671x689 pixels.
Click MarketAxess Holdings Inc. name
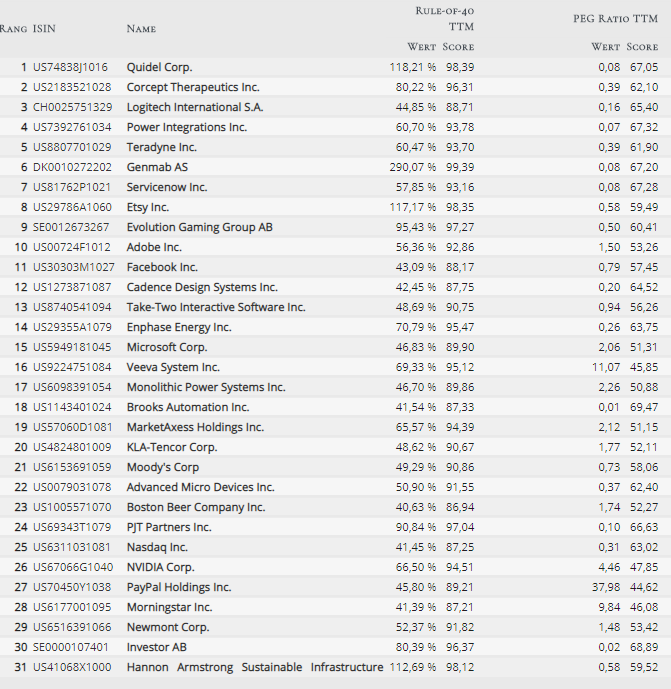[195, 427]
